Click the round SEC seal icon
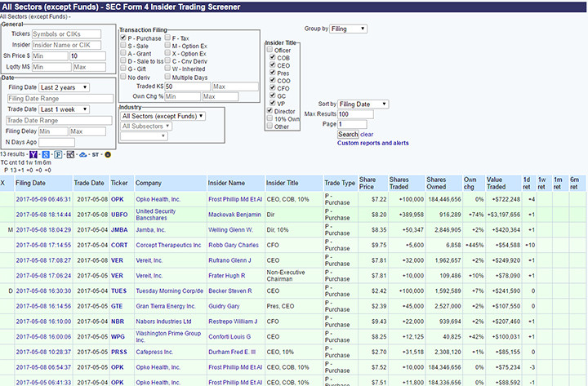 point(108,154)
